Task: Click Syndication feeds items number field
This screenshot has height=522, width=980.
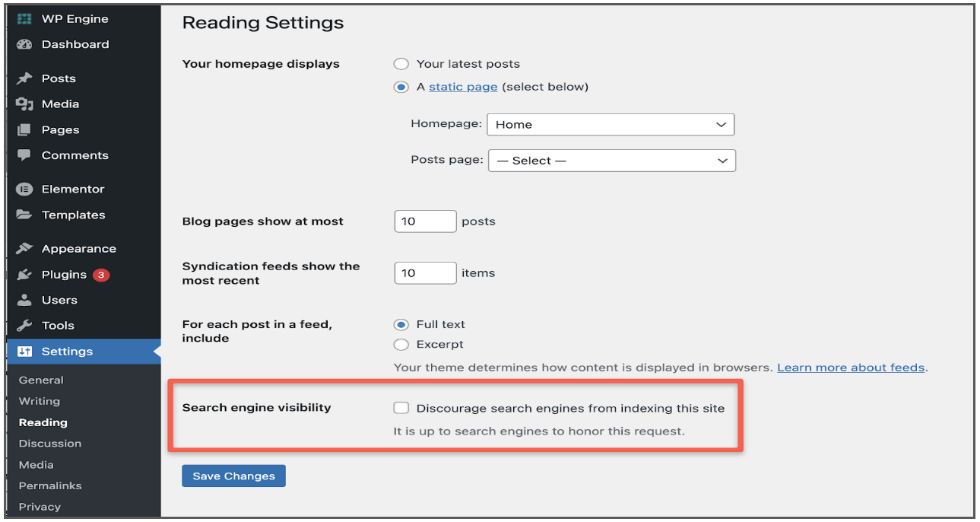Action: (x=425, y=273)
